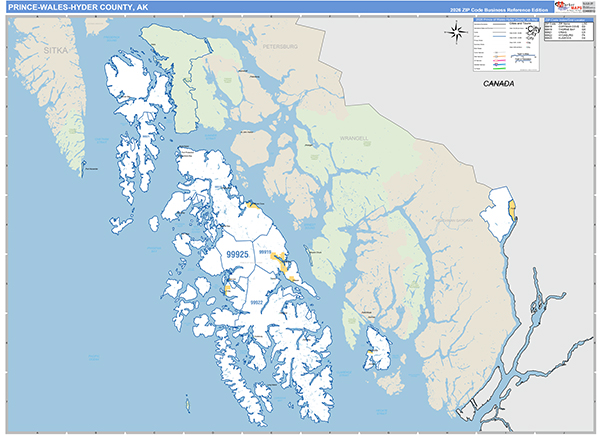Select the WRANGELL borough label
This screenshot has height=435, width=600.
coord(354,138)
